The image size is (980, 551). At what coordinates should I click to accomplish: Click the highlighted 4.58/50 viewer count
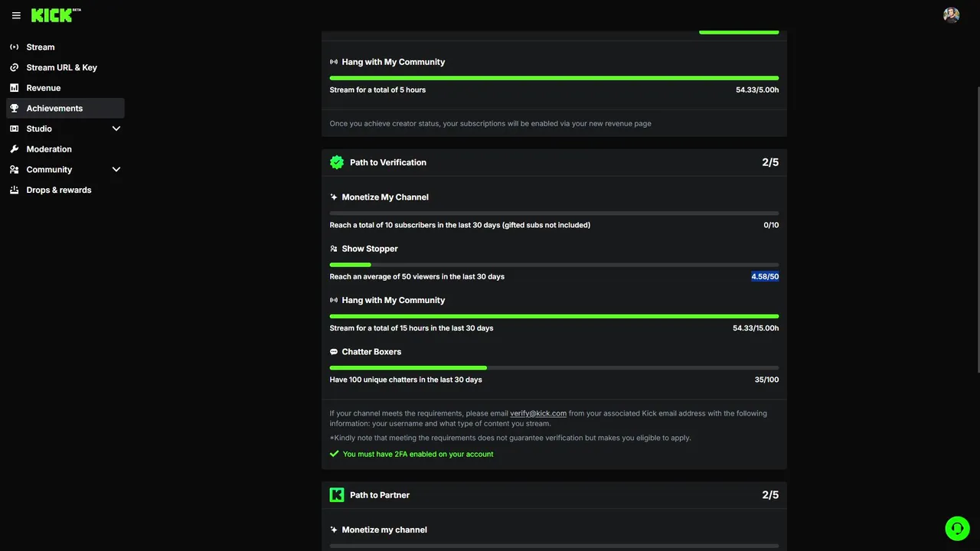click(x=765, y=277)
